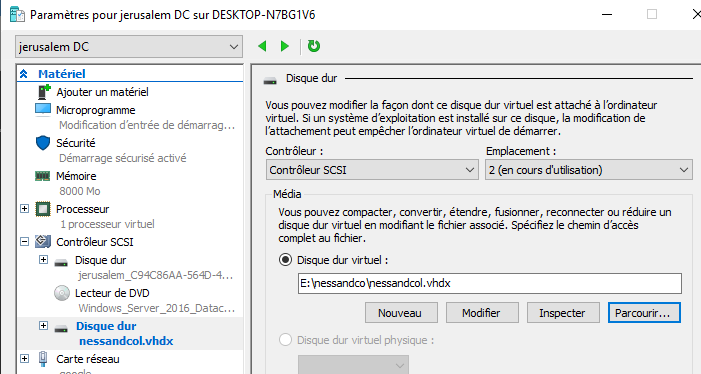
Task: Click Modification d'entrée de démarrag... text
Action: 147,125
